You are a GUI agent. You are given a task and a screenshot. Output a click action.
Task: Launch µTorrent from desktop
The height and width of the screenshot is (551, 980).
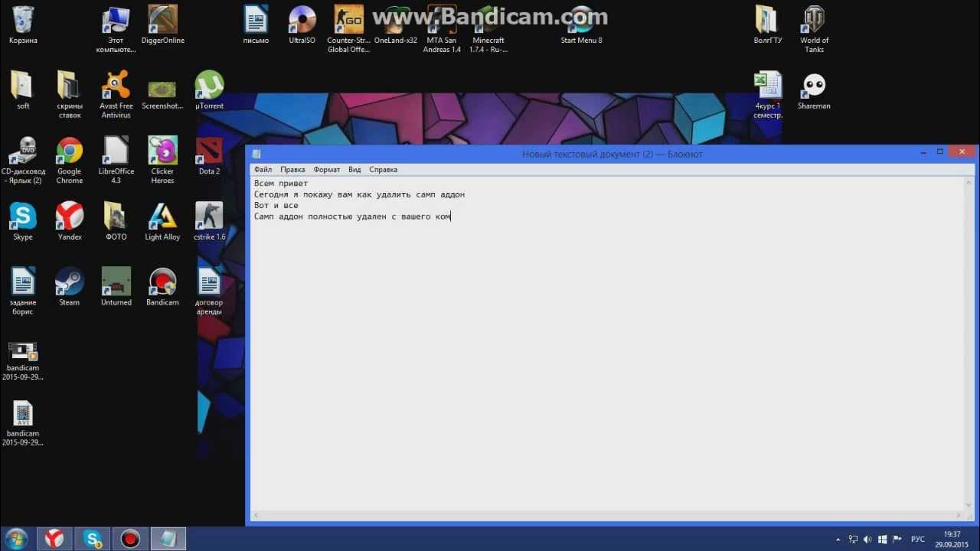[209, 90]
